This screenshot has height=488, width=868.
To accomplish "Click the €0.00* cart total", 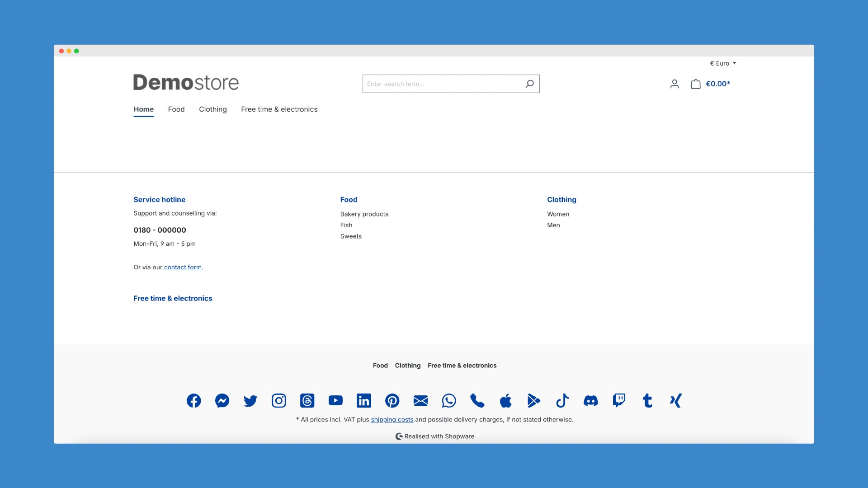I will (718, 84).
